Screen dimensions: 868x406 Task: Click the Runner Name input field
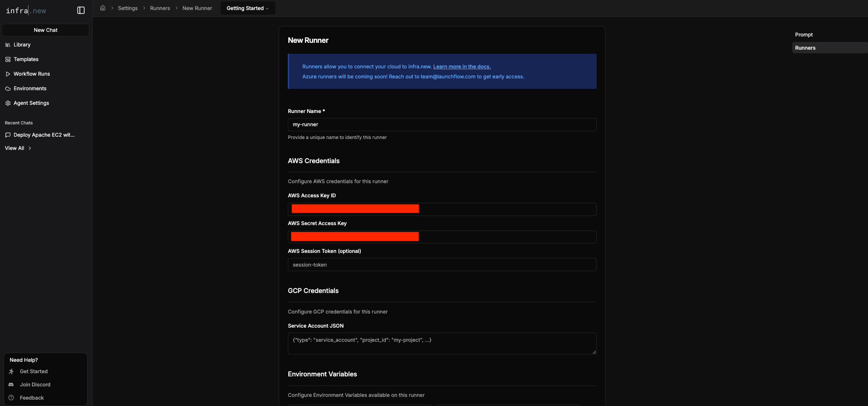coord(442,124)
